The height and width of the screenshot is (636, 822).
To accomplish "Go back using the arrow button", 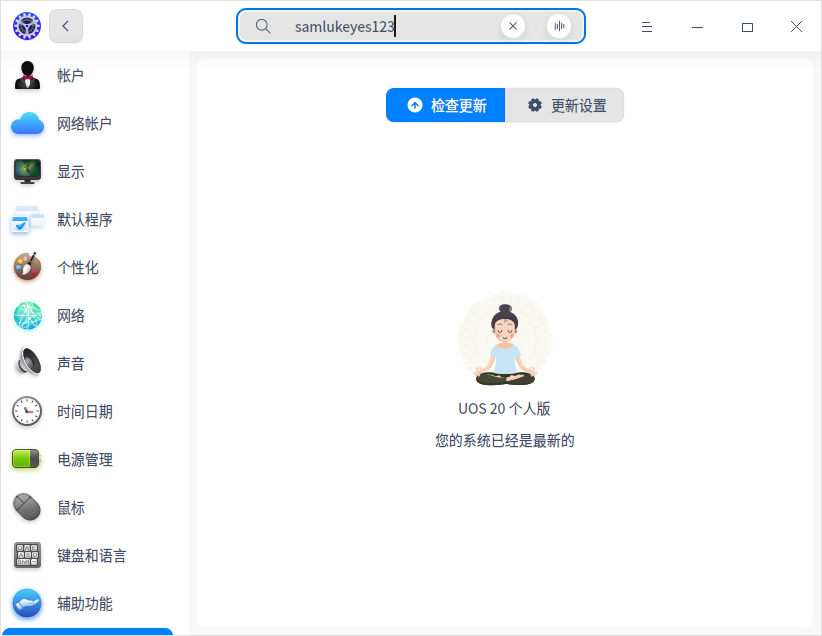I will (x=66, y=26).
